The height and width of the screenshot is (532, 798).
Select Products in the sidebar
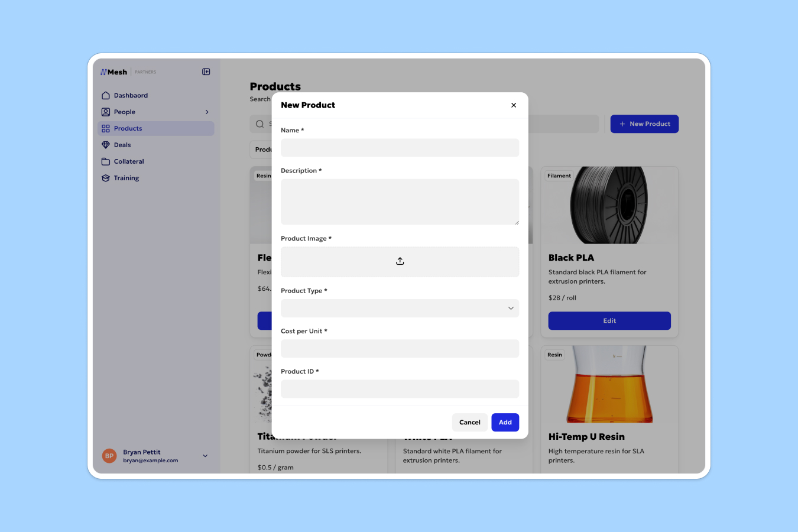(156, 128)
